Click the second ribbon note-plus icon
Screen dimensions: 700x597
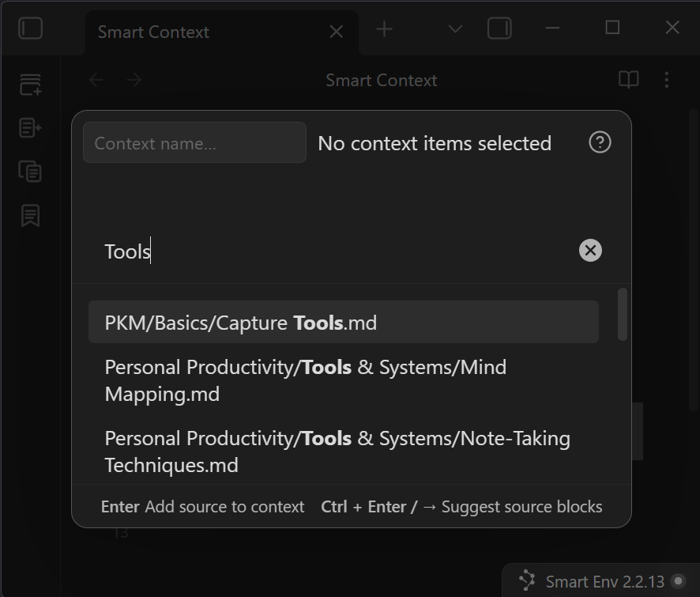pyautogui.click(x=30, y=127)
